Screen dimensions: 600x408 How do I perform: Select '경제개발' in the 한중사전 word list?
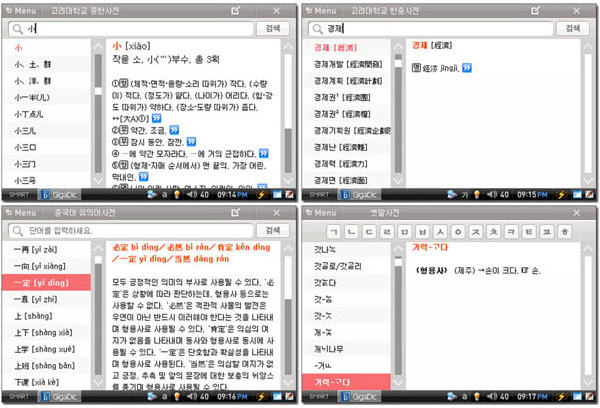(347, 64)
